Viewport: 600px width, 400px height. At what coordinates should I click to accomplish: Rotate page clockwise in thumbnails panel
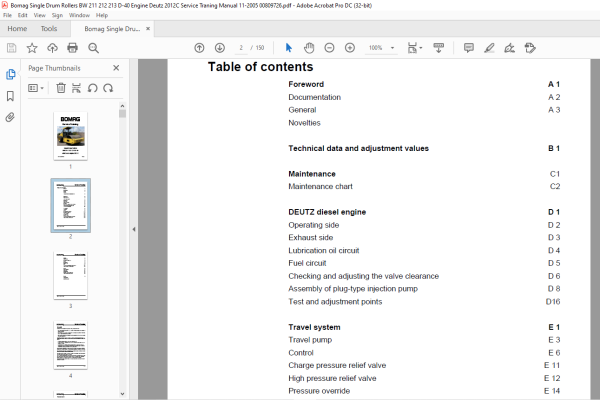point(108,88)
